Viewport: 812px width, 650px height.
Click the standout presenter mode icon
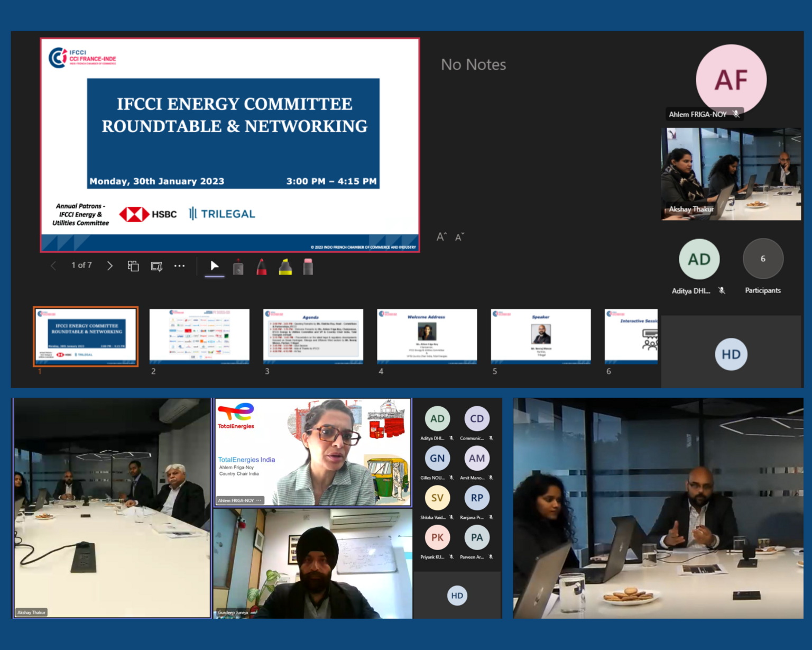tap(156, 266)
